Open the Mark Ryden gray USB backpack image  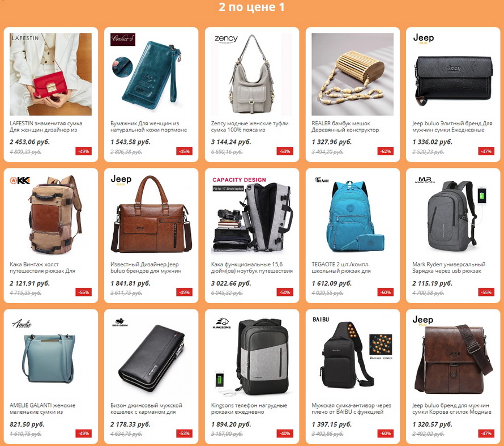point(453,215)
